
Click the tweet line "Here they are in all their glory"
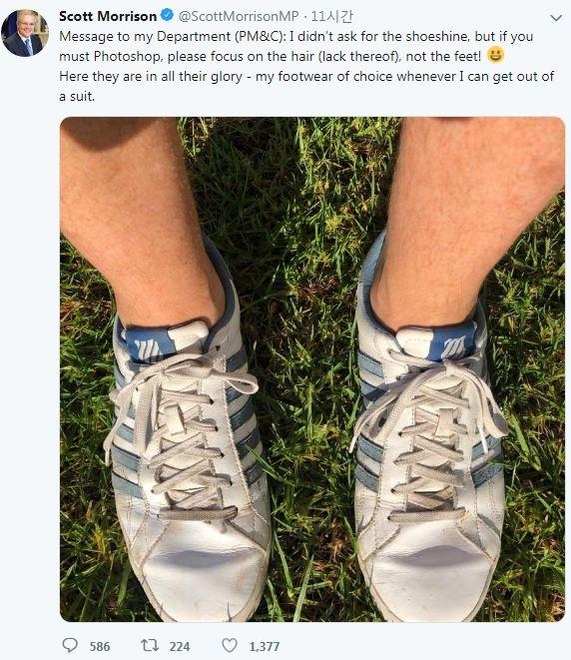[x=151, y=77]
